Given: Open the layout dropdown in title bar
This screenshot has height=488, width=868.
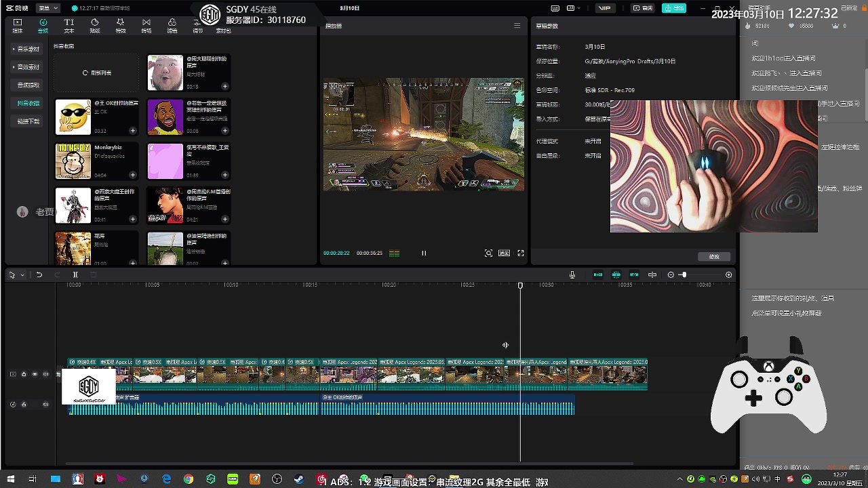Looking at the screenshot, I should pyautogui.click(x=575, y=8).
